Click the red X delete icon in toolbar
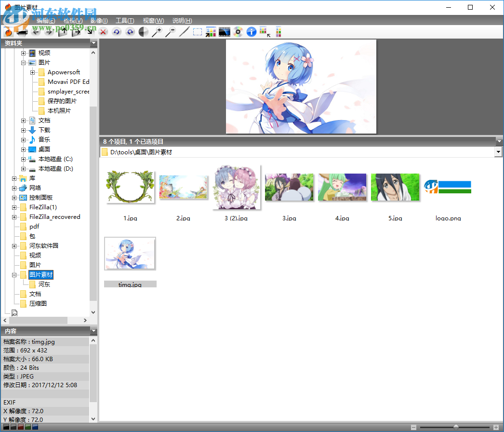Screen dimensions: 504x432 pos(103,32)
